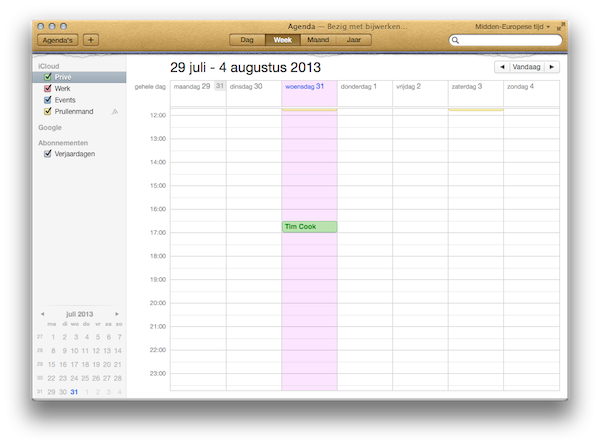Select the Werk calendar name

coord(62,88)
